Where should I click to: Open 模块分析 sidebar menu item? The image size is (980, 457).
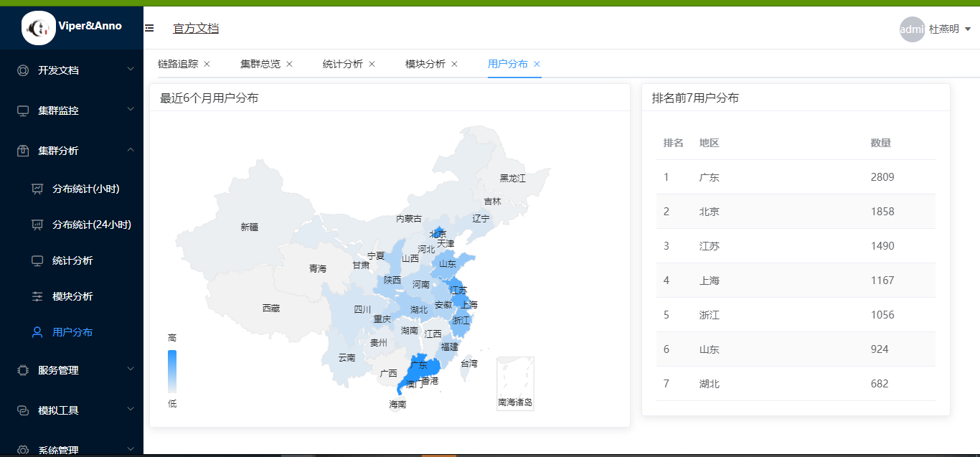pos(72,296)
